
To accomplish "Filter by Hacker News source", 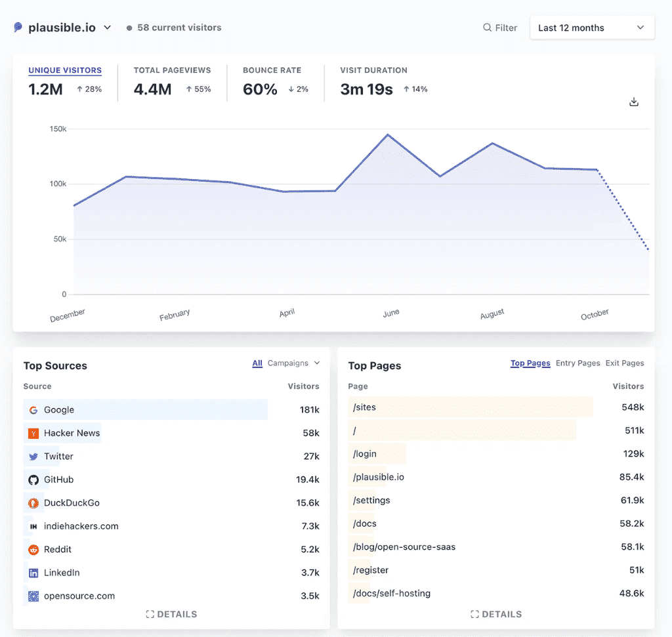I will point(72,433).
